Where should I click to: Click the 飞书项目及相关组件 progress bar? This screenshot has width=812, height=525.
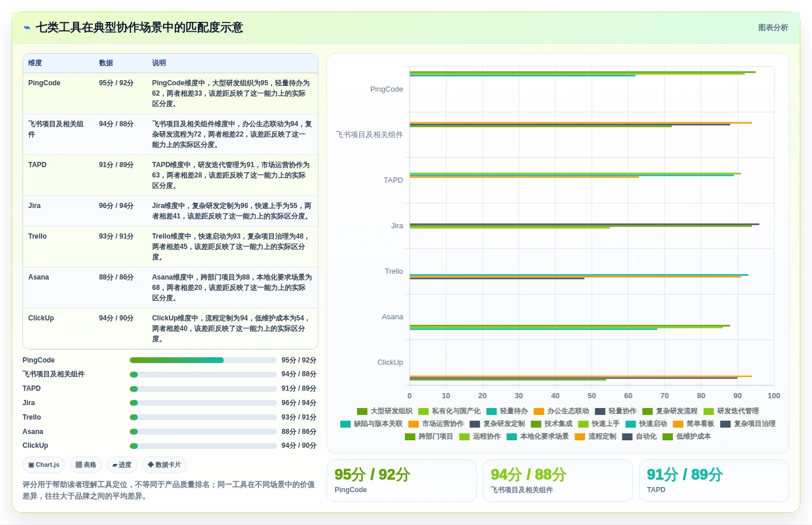pyautogui.click(x=203, y=375)
